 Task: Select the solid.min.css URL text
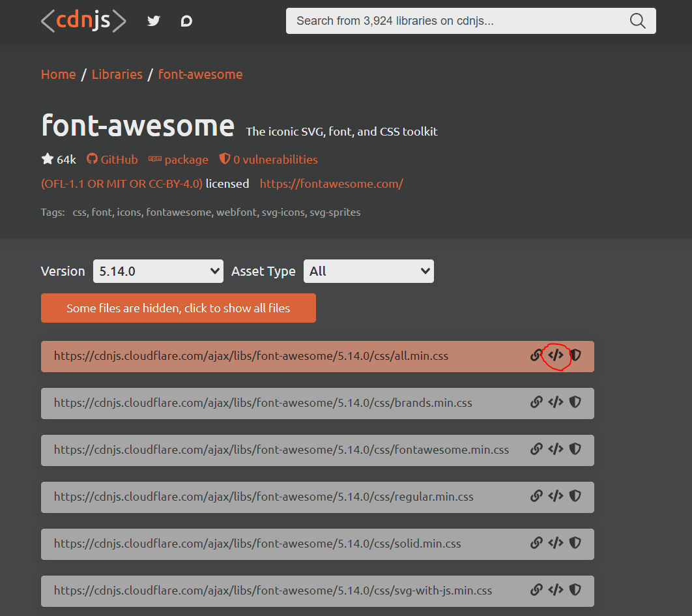pos(257,544)
